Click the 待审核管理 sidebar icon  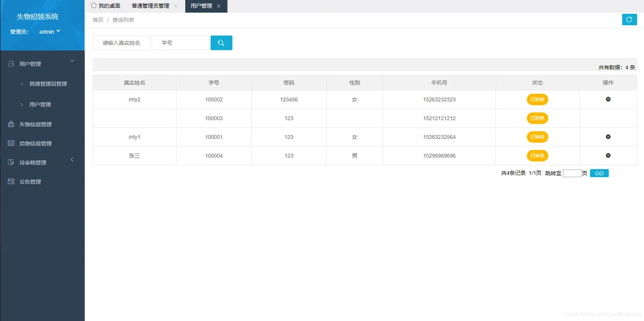tap(11, 162)
